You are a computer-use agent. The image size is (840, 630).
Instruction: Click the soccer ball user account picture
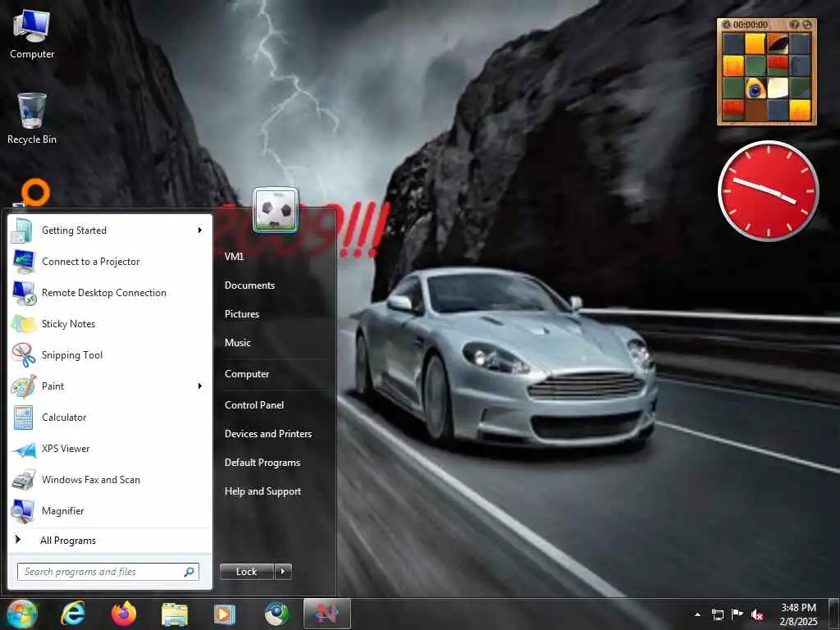pyautogui.click(x=276, y=210)
